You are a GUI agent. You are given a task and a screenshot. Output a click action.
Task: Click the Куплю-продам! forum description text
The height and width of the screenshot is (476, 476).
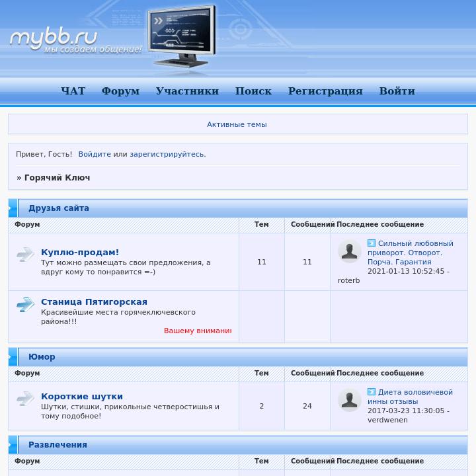click(x=126, y=267)
